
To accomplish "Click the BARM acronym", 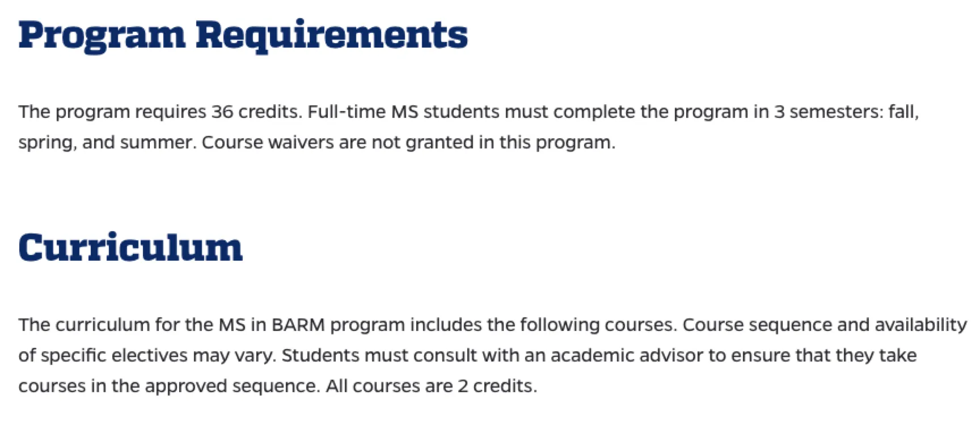I will click(298, 325).
